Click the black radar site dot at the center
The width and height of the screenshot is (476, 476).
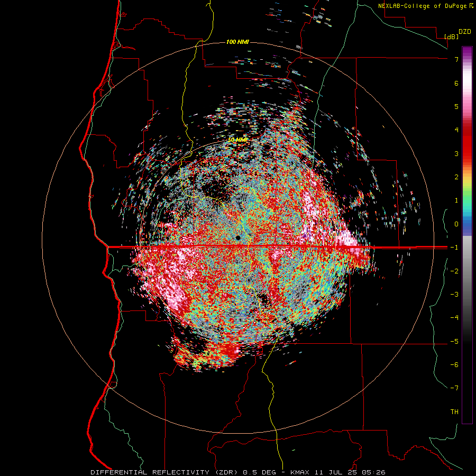[x=238, y=237]
